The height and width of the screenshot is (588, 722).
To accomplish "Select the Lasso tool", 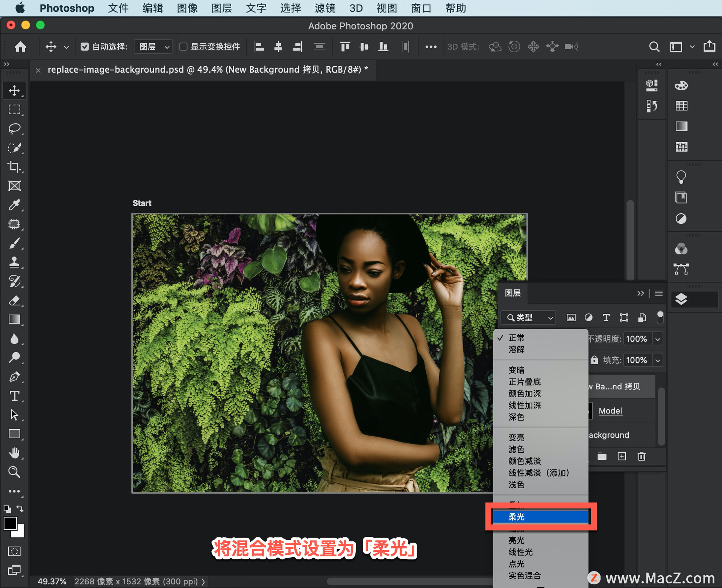I will (14, 129).
